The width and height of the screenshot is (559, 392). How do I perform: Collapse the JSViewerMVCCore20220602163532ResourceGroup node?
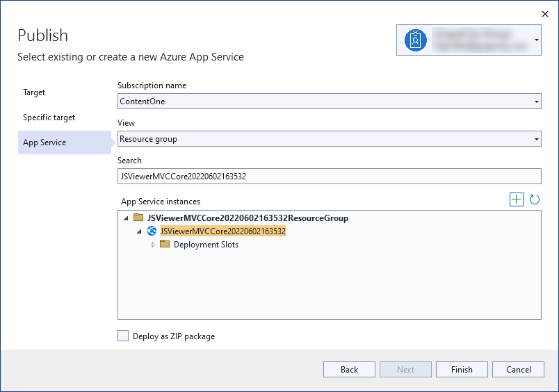(126, 218)
